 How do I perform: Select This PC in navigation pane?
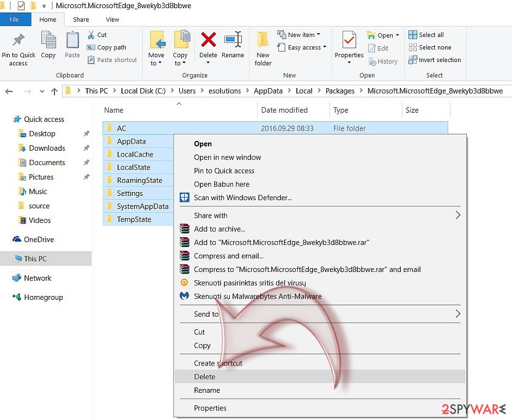46,258
